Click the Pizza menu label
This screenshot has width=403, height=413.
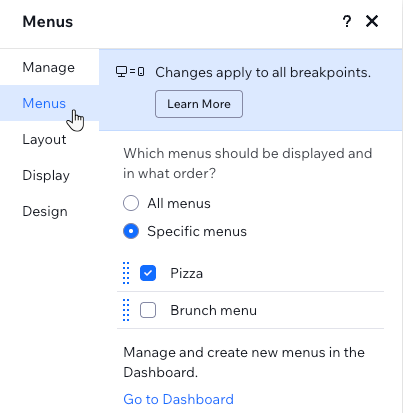coord(186,273)
